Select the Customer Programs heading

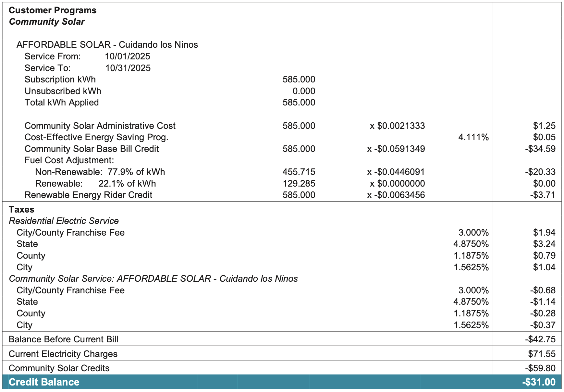52,10
